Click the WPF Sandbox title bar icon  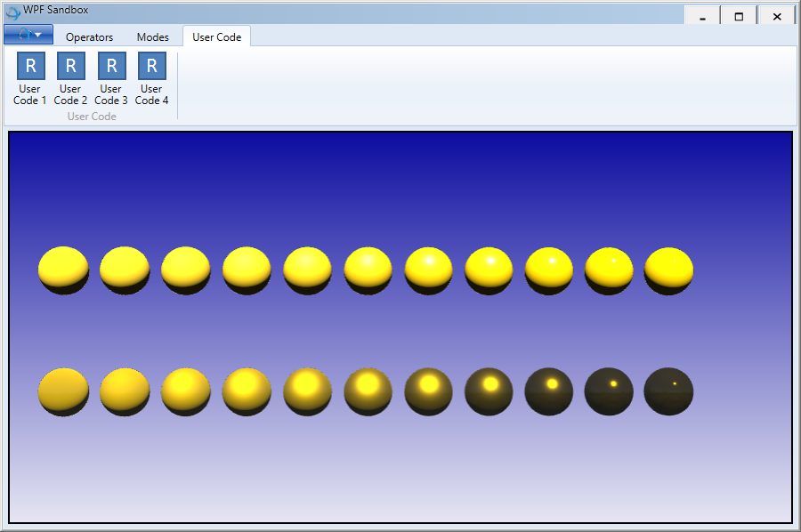tap(12, 12)
